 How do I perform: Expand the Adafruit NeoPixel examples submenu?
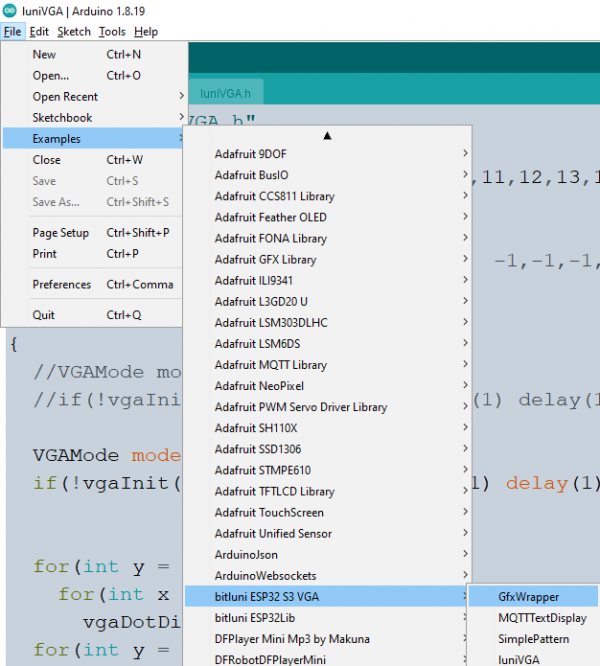click(258, 386)
